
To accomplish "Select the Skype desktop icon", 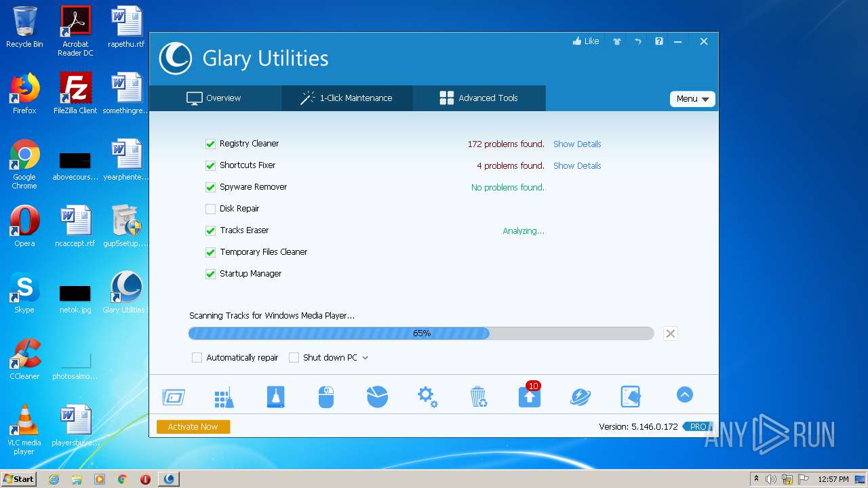I will 24,293.
